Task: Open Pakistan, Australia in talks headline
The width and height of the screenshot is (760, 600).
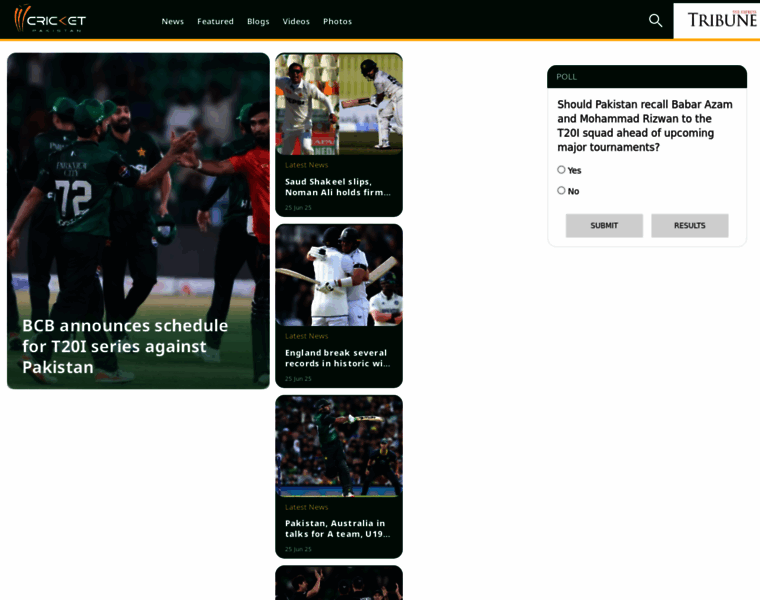Action: pos(338,529)
